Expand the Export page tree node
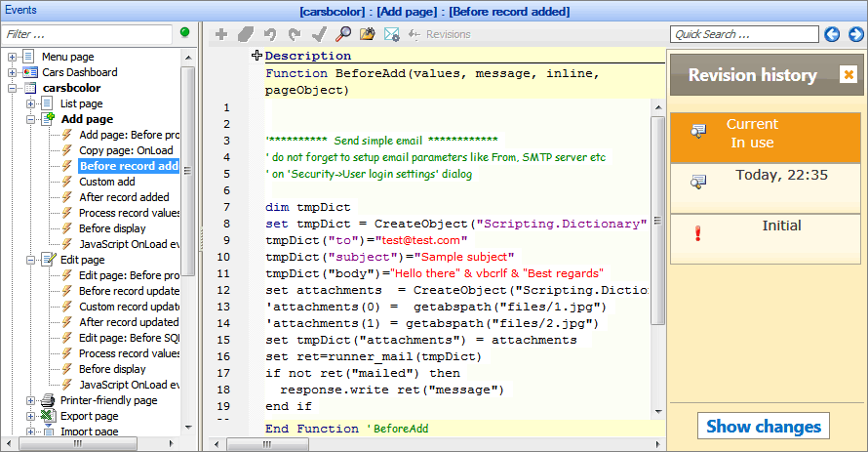868x452 pixels. click(x=30, y=416)
